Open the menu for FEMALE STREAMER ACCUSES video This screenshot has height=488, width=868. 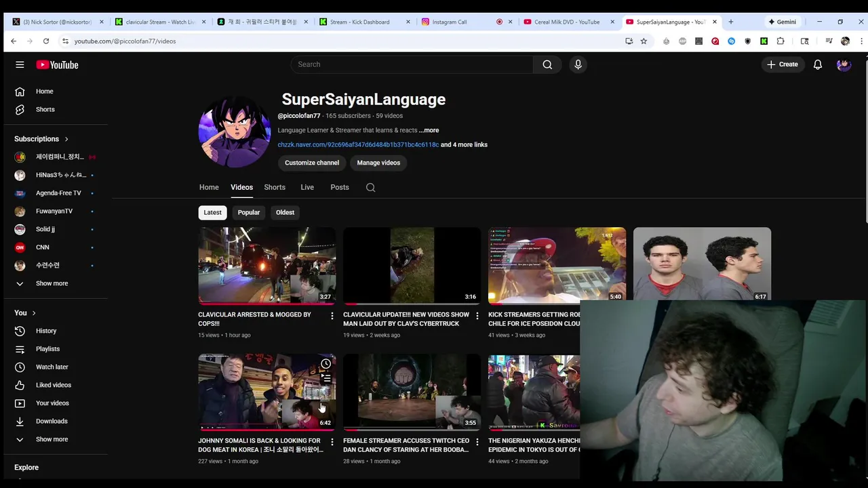click(x=477, y=442)
